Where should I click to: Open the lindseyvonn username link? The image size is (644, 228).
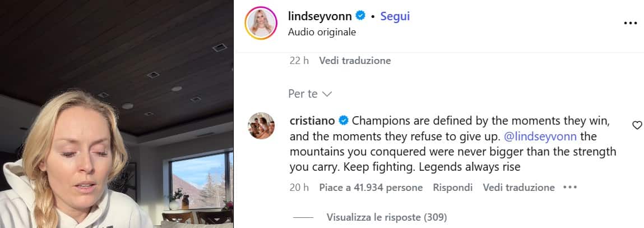pos(320,16)
